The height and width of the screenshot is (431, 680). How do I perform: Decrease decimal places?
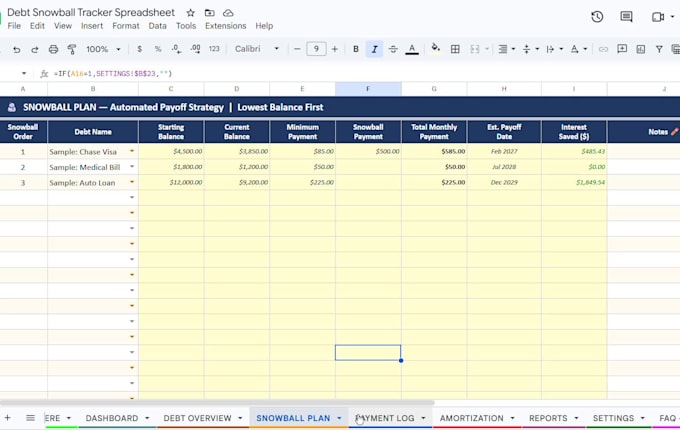point(176,49)
